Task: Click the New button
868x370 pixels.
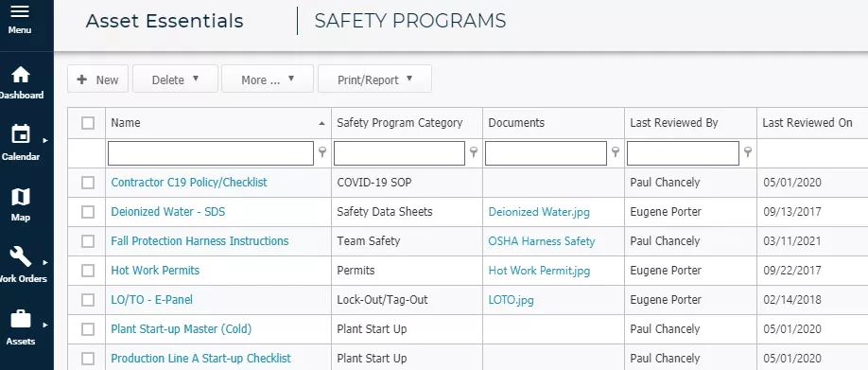Action: tap(97, 79)
